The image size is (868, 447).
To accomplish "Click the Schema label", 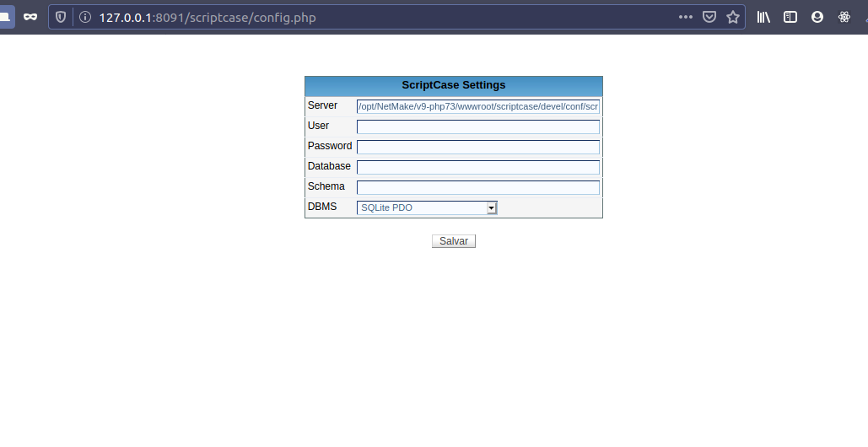I will click(326, 186).
